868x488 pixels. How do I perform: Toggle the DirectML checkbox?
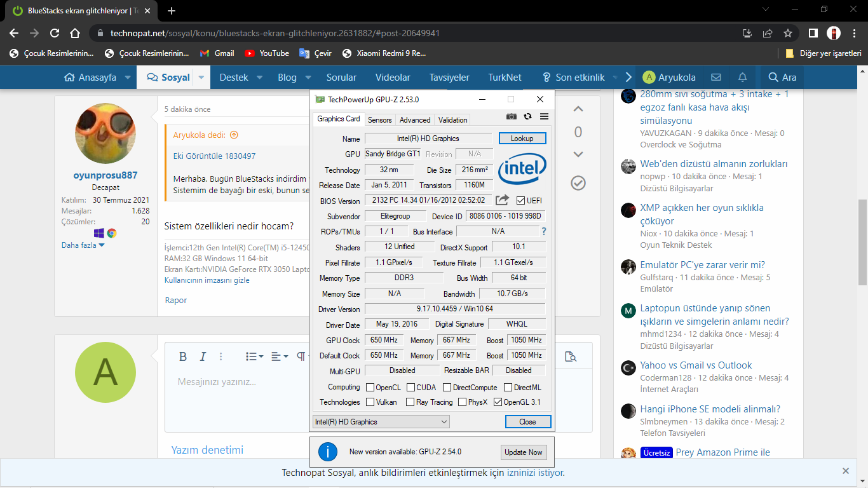point(508,388)
